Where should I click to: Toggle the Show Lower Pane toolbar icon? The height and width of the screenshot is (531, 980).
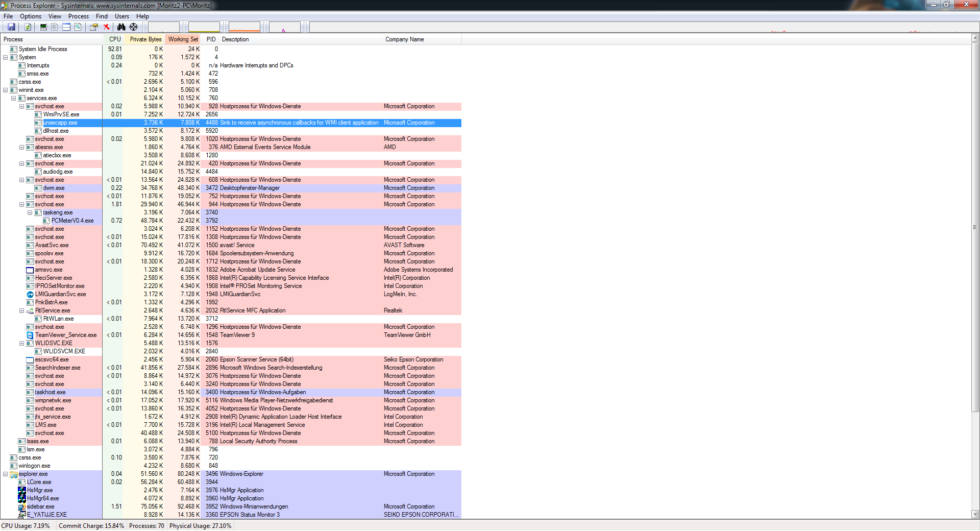(x=66, y=27)
